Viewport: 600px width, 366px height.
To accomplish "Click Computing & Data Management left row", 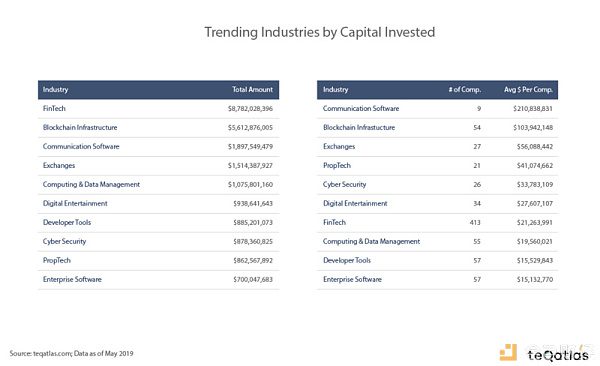I will (158, 185).
